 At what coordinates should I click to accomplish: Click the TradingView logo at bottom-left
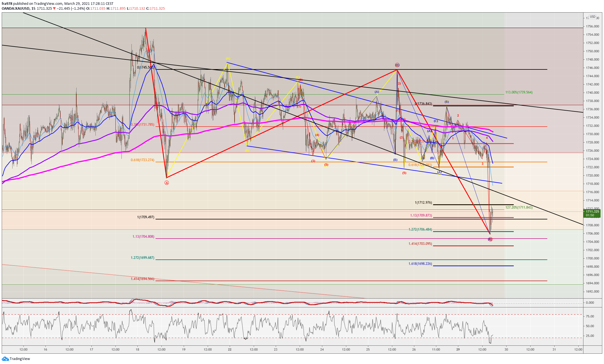pyautogui.click(x=16, y=359)
